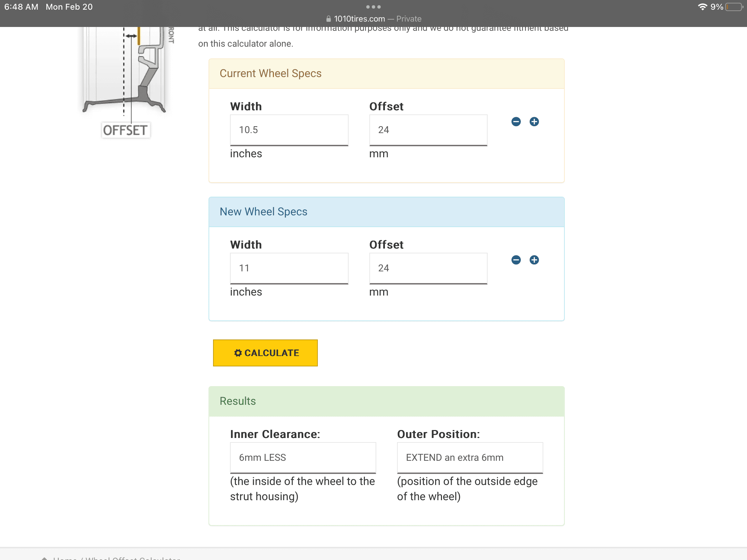Click the Results panel header
The height and width of the screenshot is (560, 747).
tap(387, 401)
